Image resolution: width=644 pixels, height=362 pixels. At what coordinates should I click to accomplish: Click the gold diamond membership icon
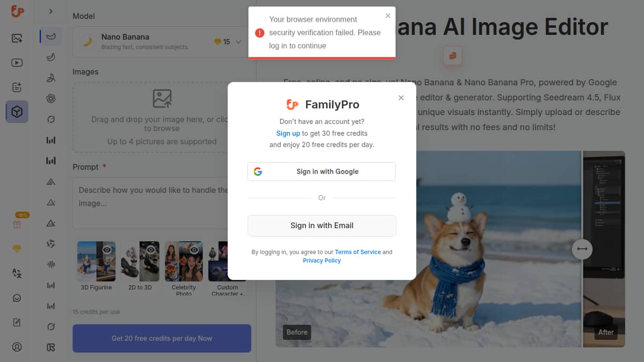tap(17, 249)
